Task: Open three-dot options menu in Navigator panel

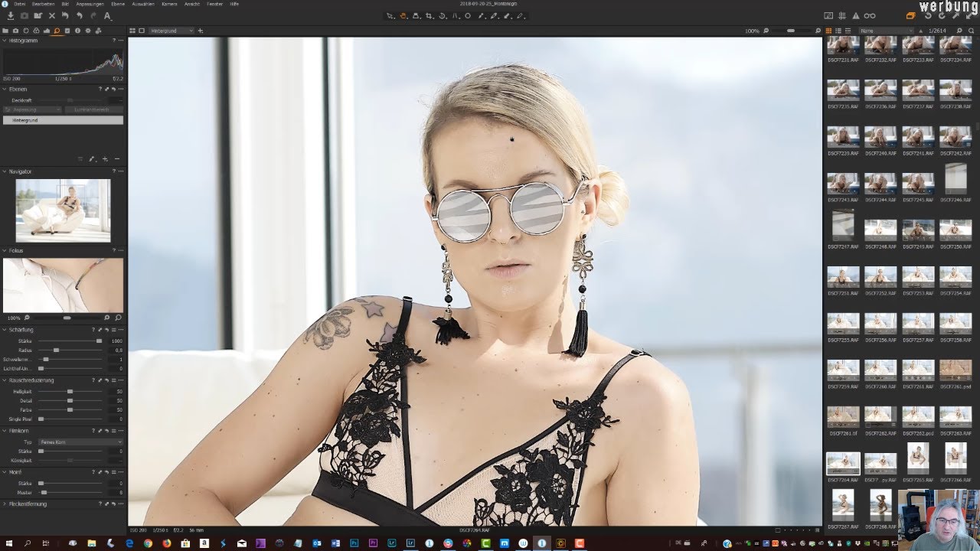Action: [x=120, y=171]
